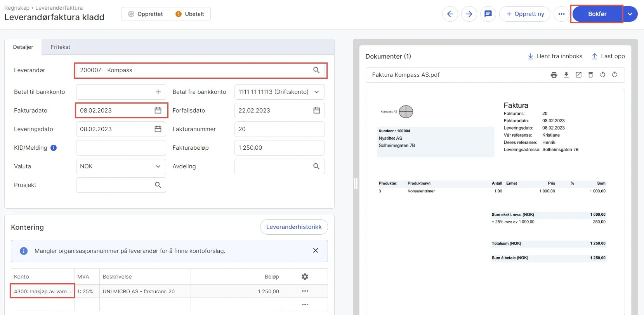Download the attached invoice PDF
The height and width of the screenshot is (315, 644).
pyautogui.click(x=566, y=75)
